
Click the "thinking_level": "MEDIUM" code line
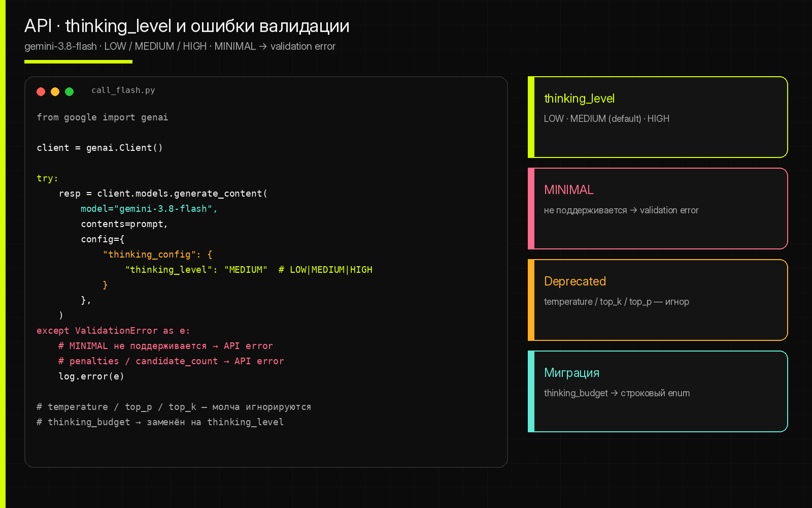pos(249,270)
